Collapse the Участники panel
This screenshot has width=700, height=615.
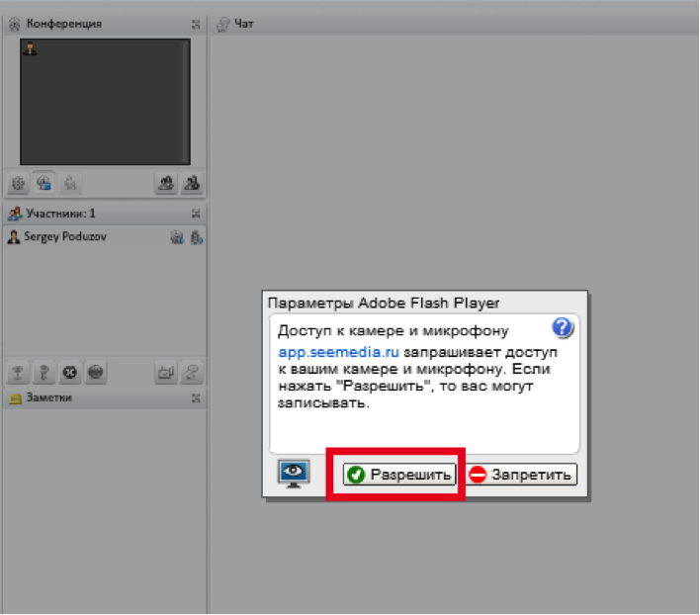click(x=196, y=214)
